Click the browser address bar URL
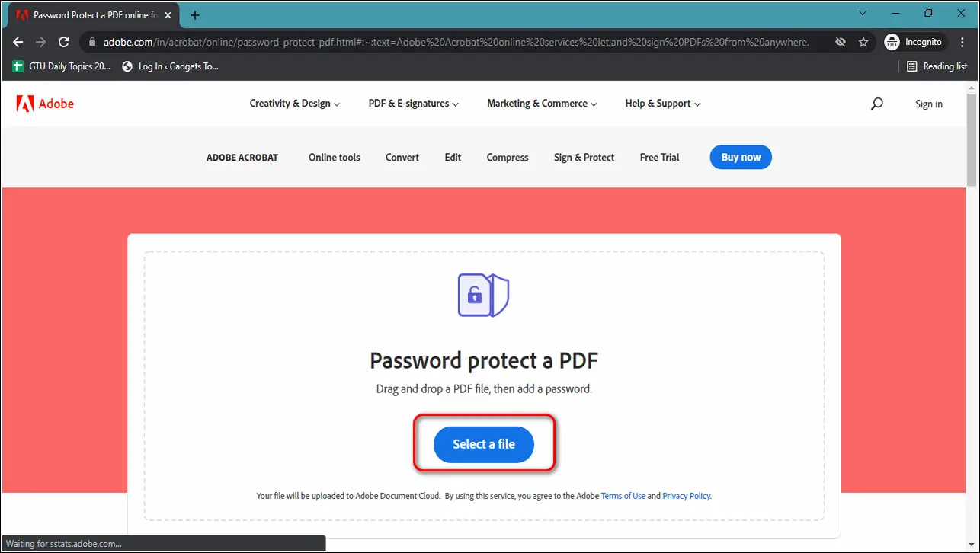Image resolution: width=980 pixels, height=553 pixels. pyautogui.click(x=456, y=42)
